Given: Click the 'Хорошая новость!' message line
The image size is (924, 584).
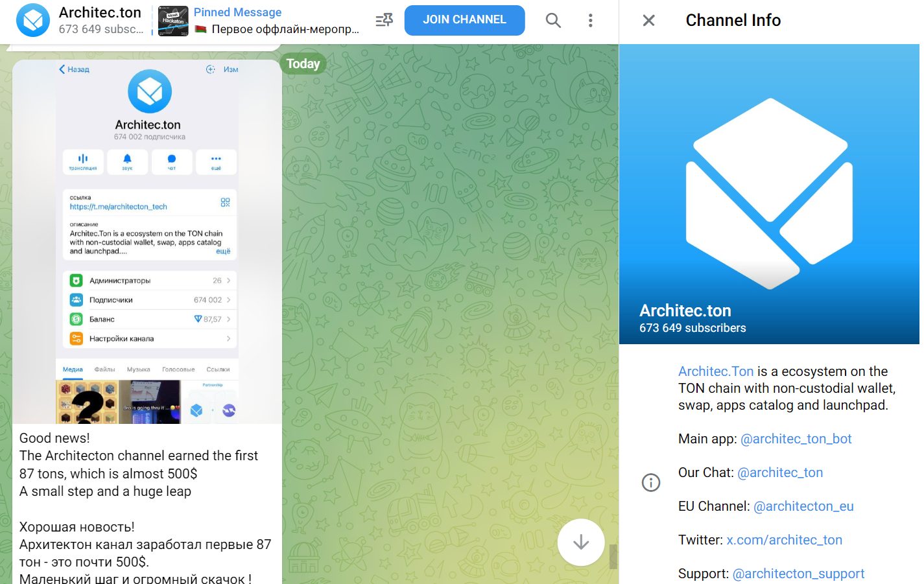Looking at the screenshot, I should 77,527.
